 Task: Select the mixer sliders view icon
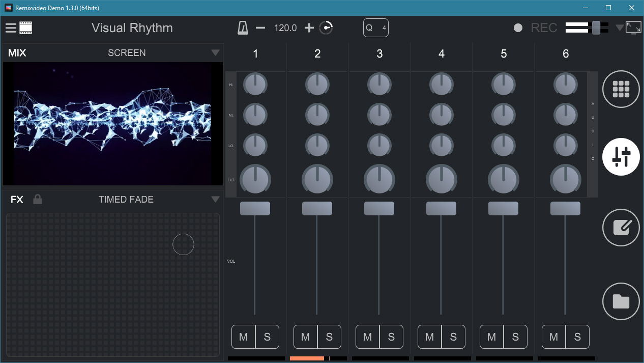(621, 157)
